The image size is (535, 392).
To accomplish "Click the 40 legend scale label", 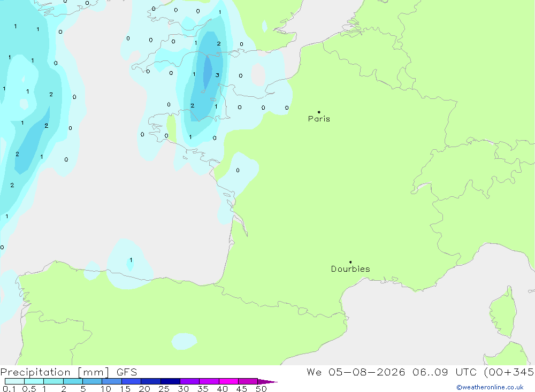I will click(223, 389).
